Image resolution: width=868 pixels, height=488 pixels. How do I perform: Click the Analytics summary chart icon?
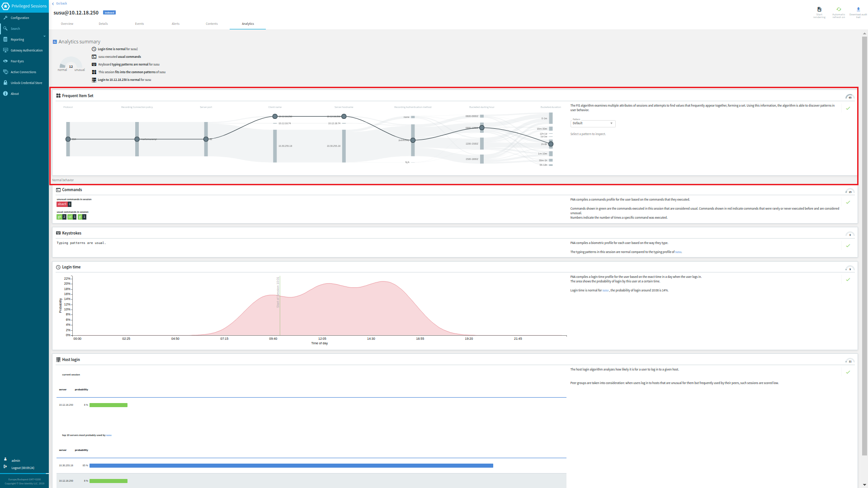55,42
